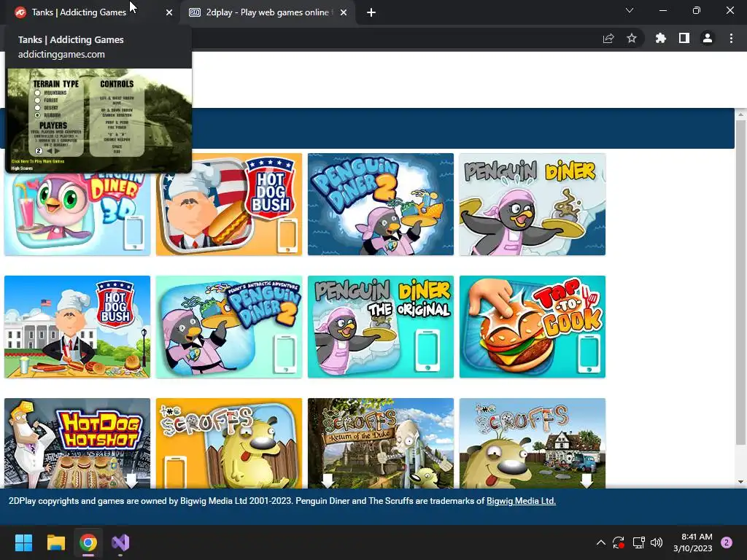Screen dimensions: 747x560
Task: Open the Penguin Diner 2 game thumbnail
Action: coord(381,204)
